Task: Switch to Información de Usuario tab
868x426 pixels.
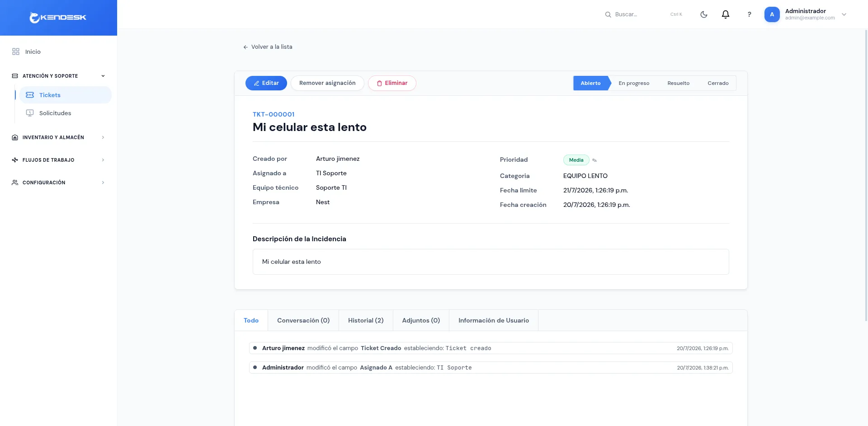Action: (x=494, y=320)
